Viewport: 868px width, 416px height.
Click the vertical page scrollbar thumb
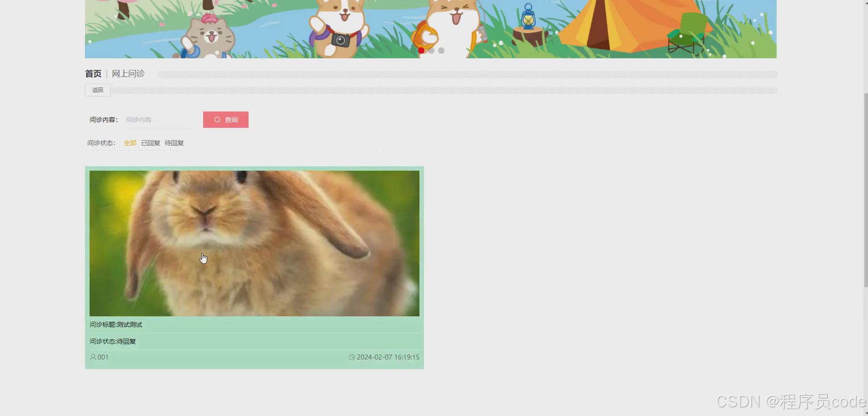(x=866, y=190)
